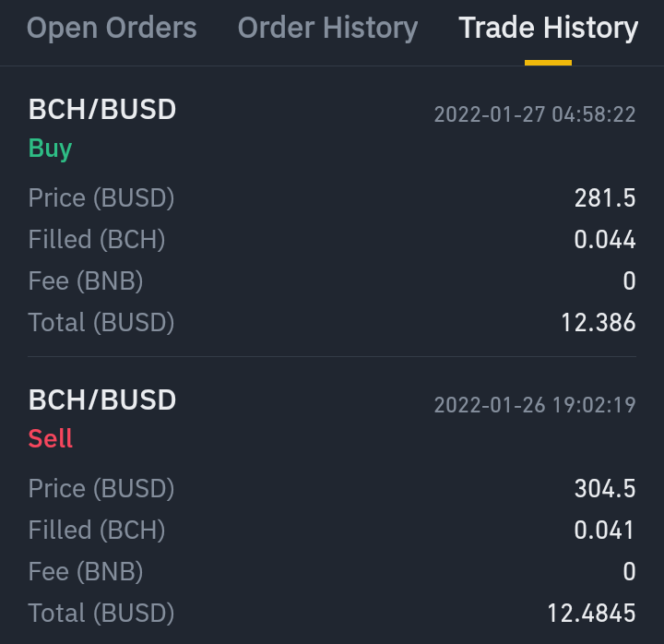Viewport: 664px width, 644px height.
Task: Select the Trade History tab
Action: tap(549, 28)
